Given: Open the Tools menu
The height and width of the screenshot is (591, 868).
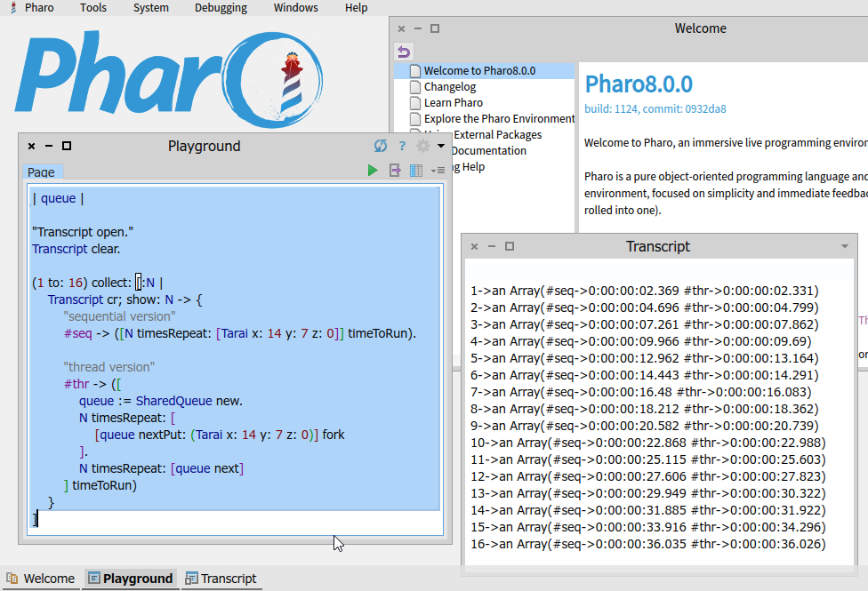Looking at the screenshot, I should tap(93, 8).
